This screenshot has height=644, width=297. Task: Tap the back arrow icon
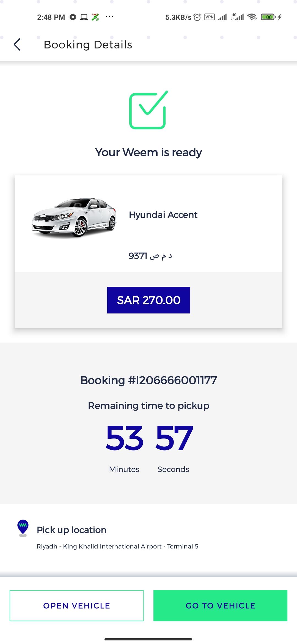(x=17, y=45)
